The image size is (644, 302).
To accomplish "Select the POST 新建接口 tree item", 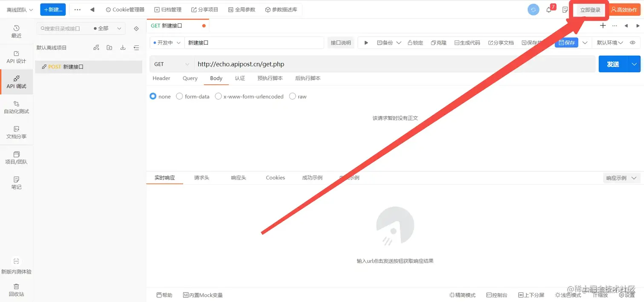I will point(89,67).
